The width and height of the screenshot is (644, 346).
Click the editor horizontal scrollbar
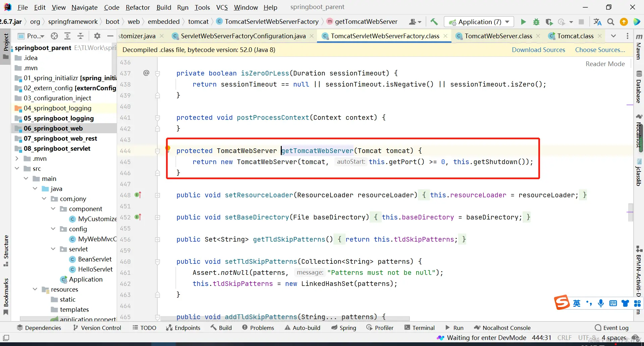coord(285,318)
